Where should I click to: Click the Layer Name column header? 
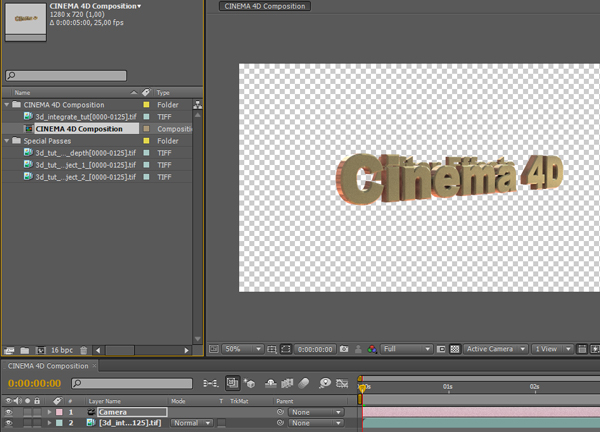104,401
